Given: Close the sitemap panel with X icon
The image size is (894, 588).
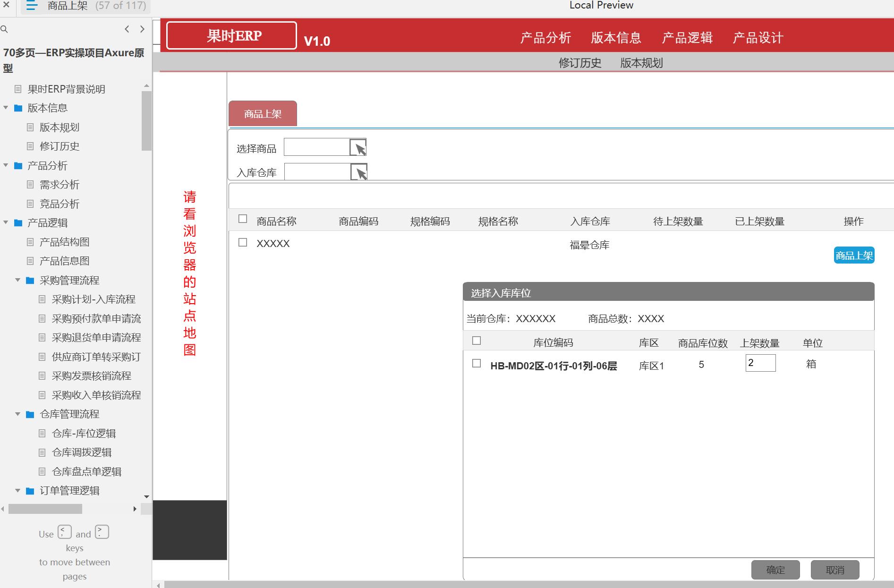Looking at the screenshot, I should (6, 5).
